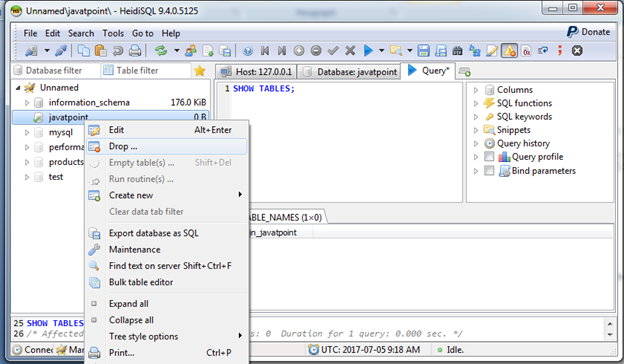Open the Edit menu

(52, 33)
